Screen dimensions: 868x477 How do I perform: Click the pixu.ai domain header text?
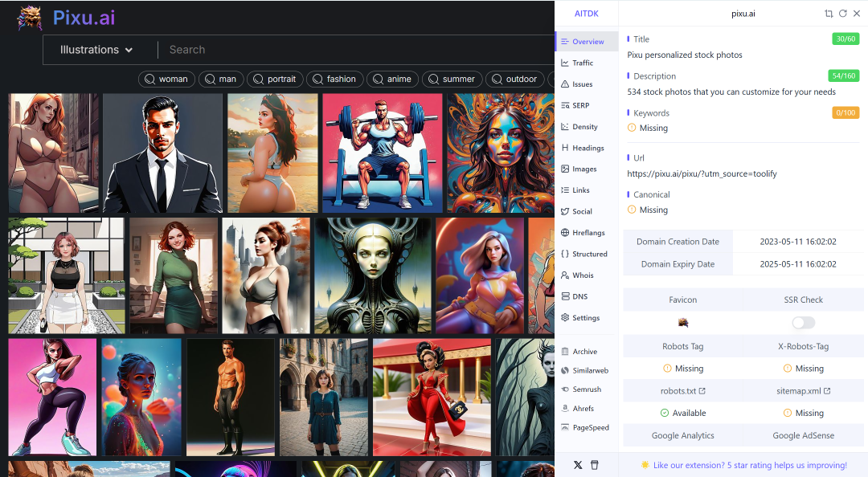pos(743,14)
